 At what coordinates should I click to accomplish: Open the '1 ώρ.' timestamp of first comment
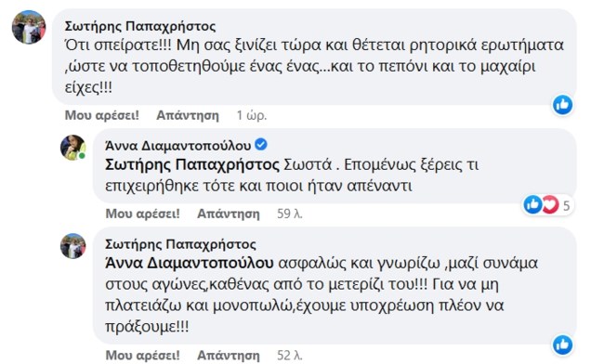click(252, 115)
